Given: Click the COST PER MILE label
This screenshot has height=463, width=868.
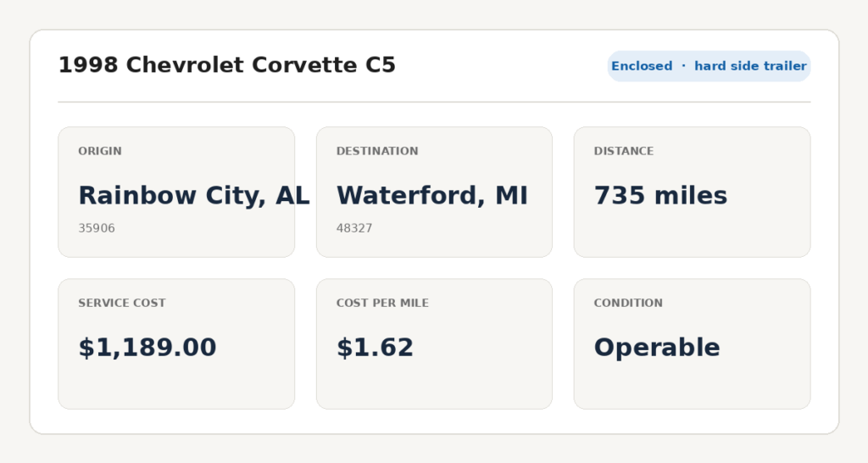Looking at the screenshot, I should click(x=382, y=303).
